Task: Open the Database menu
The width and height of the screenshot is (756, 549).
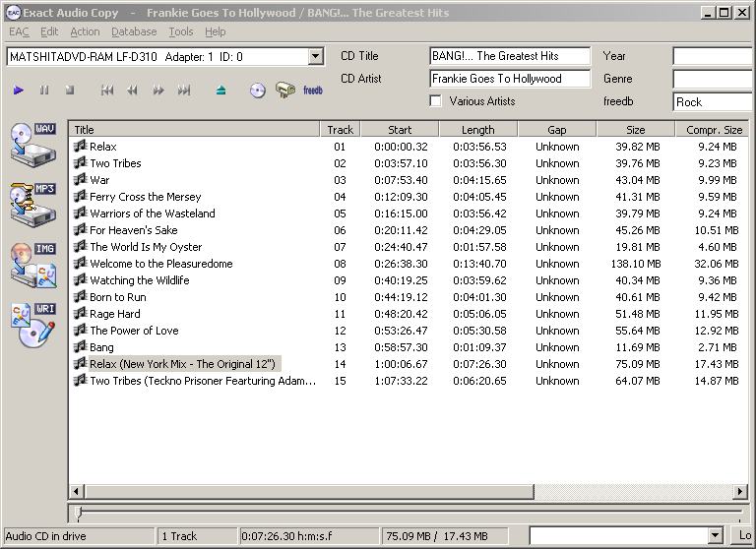Action: click(x=134, y=31)
